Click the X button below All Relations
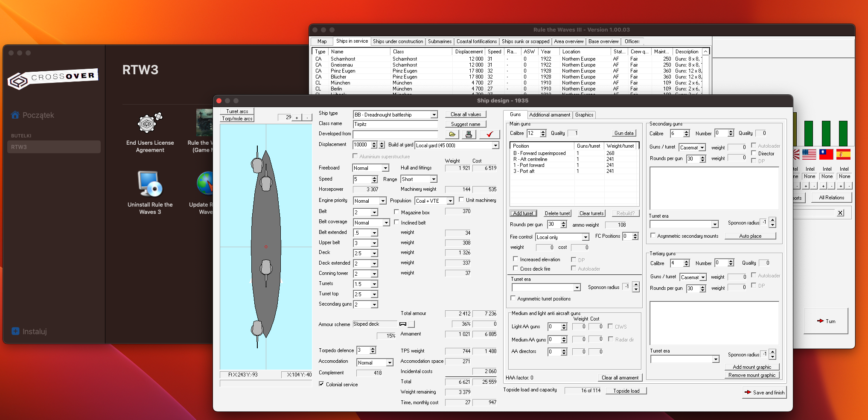868x420 pixels. pyautogui.click(x=840, y=213)
